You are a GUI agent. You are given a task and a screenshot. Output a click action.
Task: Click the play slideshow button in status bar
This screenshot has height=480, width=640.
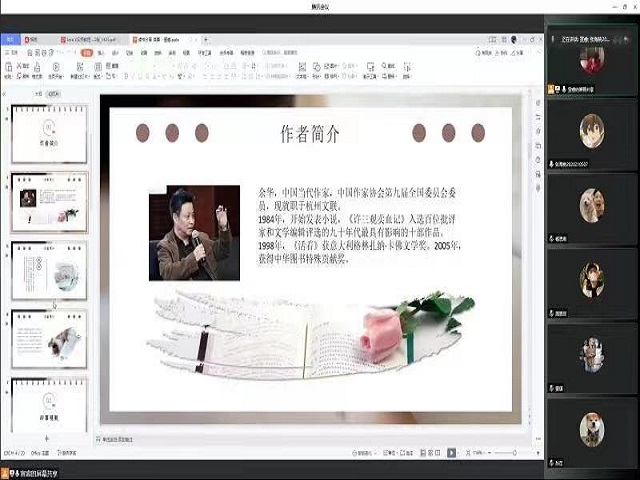[451, 453]
